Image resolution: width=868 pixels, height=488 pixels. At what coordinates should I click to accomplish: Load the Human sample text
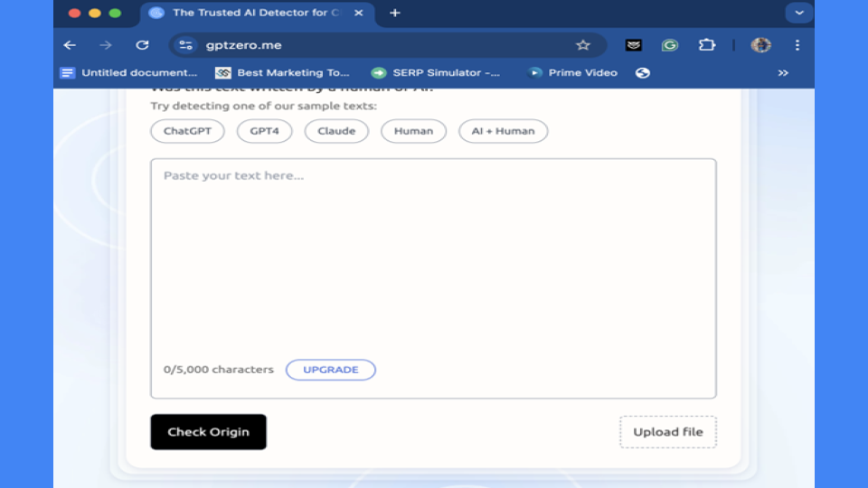point(413,131)
